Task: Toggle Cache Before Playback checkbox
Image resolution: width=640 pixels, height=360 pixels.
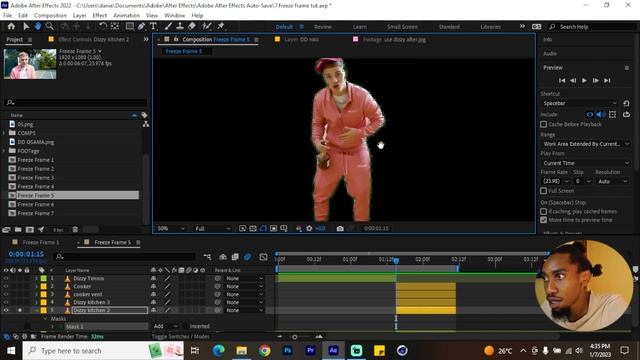Action: (x=543, y=124)
